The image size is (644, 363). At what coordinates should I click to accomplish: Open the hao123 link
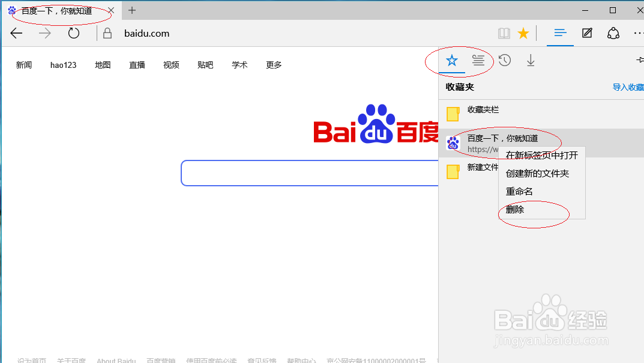pyautogui.click(x=63, y=65)
